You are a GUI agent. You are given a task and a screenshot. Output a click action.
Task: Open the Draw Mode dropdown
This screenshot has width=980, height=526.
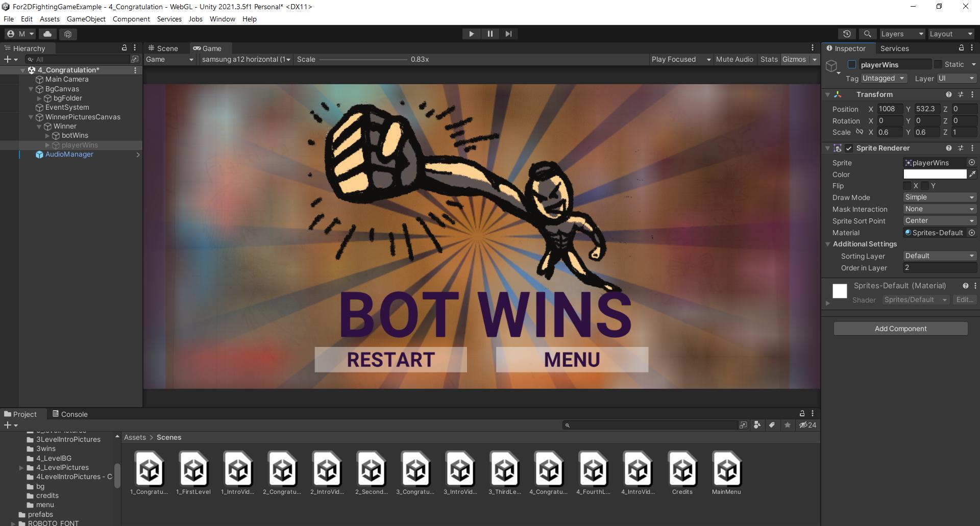pyautogui.click(x=939, y=197)
